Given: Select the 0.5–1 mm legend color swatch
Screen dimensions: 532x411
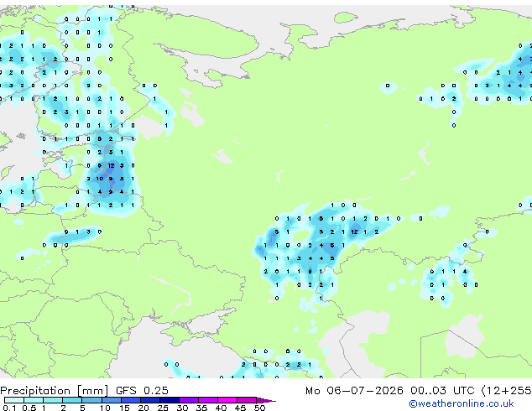Looking at the screenshot, I should pos(34,400).
